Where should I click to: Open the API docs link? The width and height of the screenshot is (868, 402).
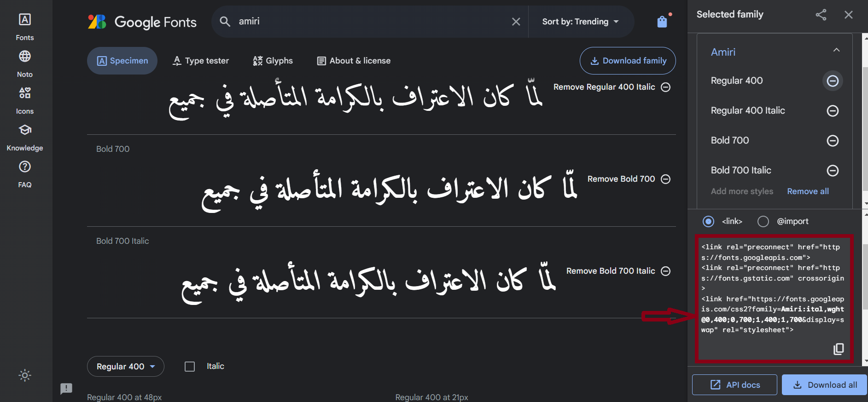click(x=734, y=385)
